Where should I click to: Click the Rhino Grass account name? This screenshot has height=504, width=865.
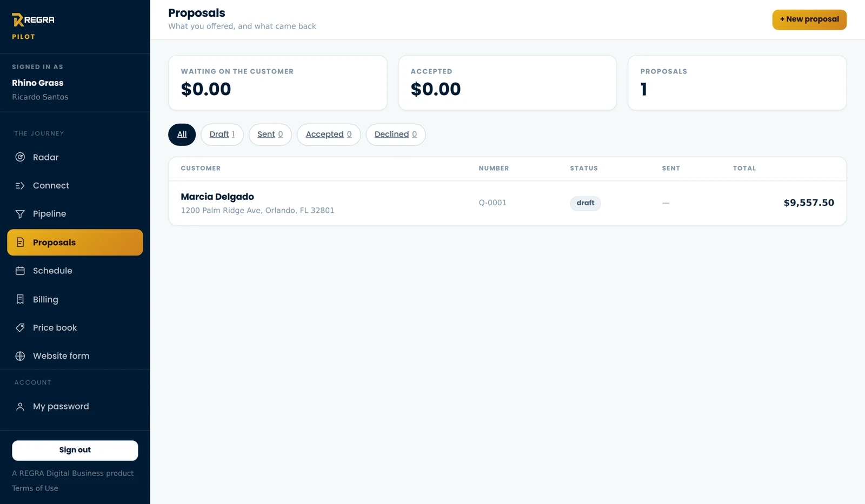[38, 83]
